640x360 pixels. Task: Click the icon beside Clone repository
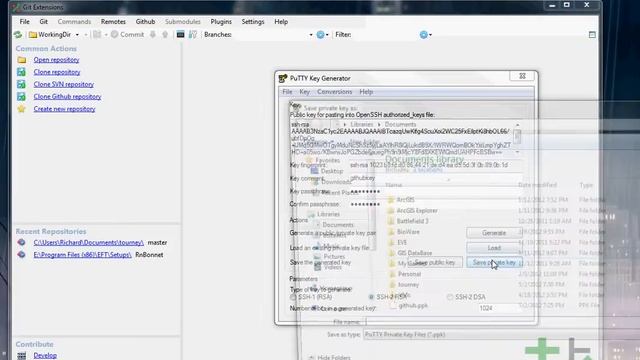pyautogui.click(x=22, y=72)
